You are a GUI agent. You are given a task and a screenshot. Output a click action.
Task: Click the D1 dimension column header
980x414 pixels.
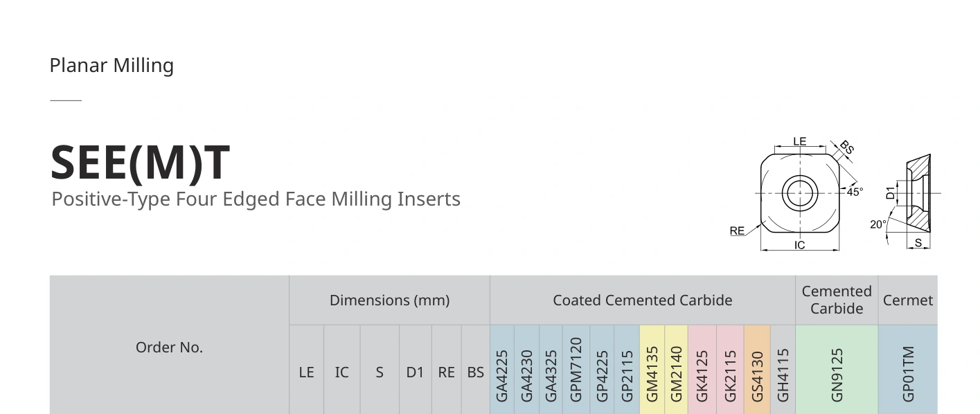click(415, 372)
